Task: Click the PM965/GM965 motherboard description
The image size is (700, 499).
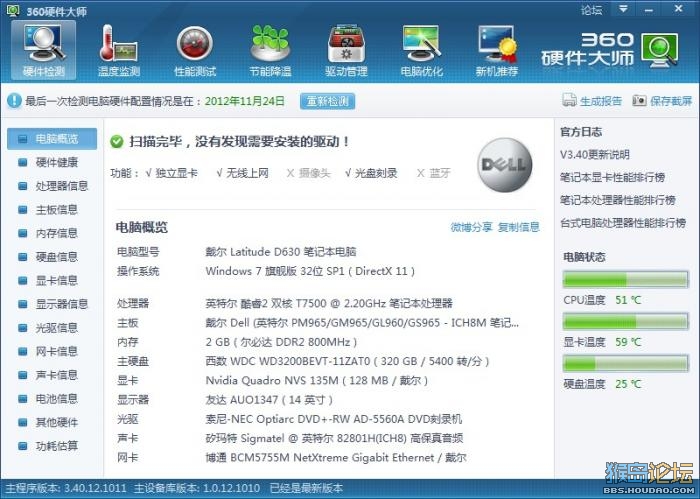Action: click(362, 323)
